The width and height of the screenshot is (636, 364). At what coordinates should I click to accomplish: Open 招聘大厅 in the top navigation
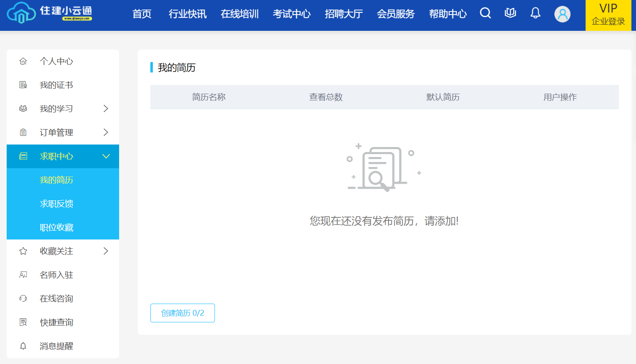(344, 14)
